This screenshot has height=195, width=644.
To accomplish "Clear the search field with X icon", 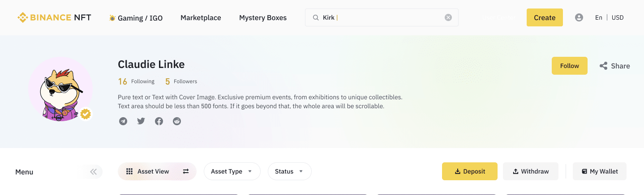I will 448,17.
